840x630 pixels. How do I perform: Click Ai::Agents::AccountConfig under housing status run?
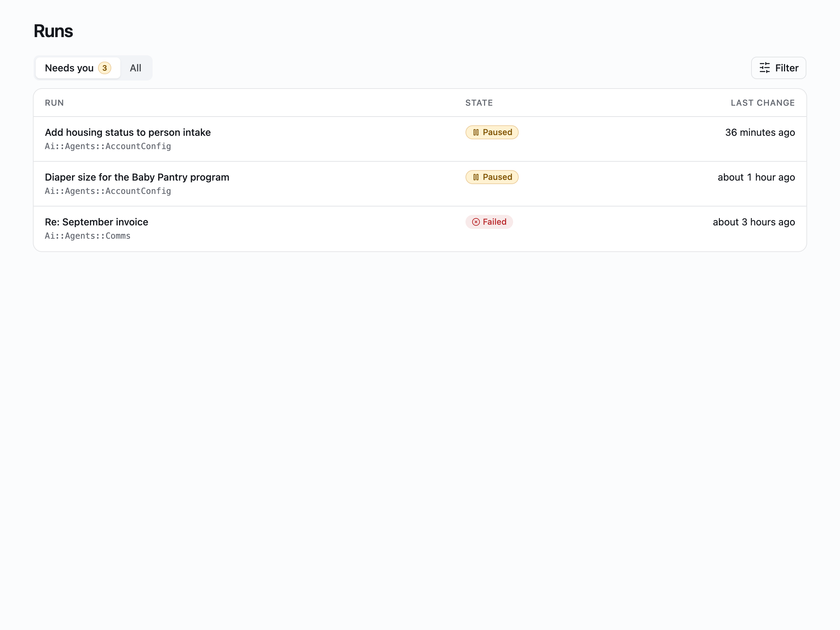(x=108, y=146)
